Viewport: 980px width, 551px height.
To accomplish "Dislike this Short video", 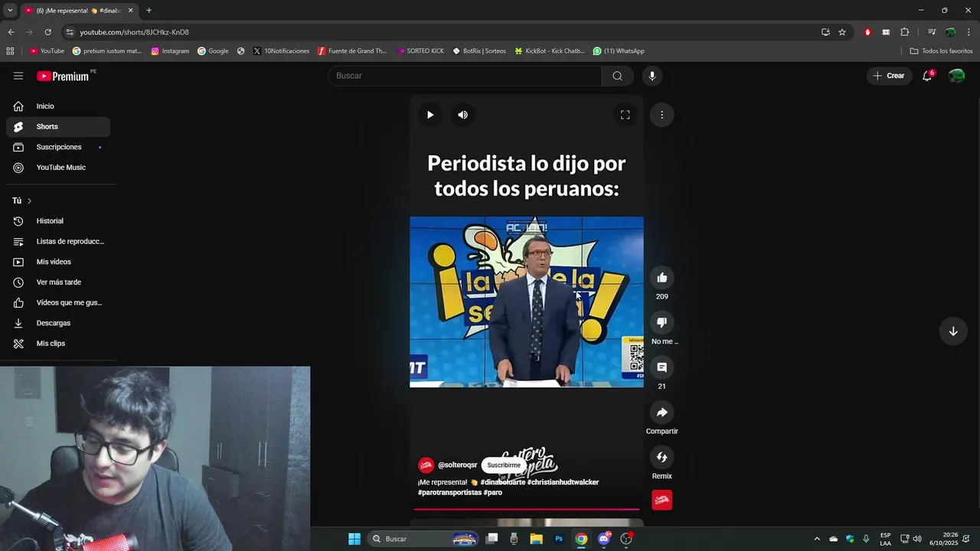I will click(662, 322).
